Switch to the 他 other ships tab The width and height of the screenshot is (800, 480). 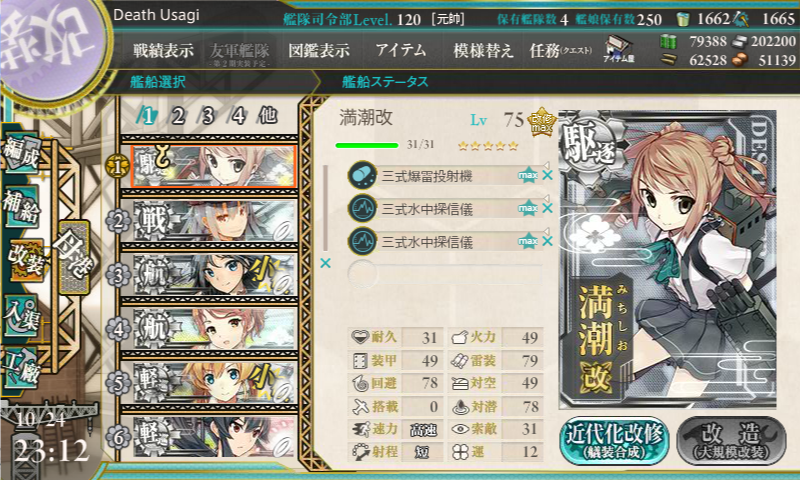(x=268, y=116)
